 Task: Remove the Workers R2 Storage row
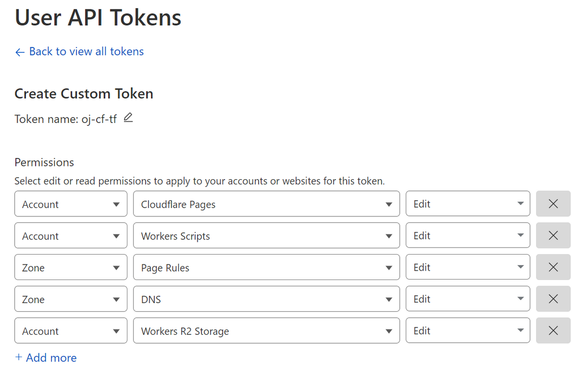[553, 330]
